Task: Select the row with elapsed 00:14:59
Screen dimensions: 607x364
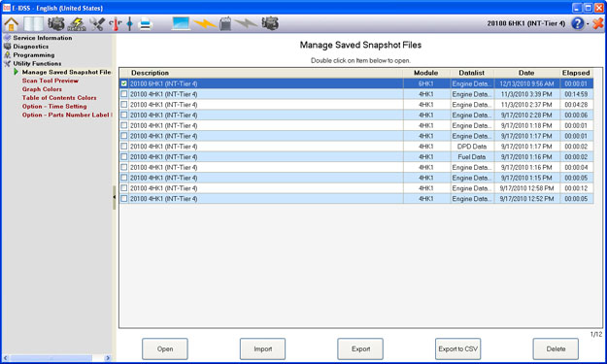Action: tap(356, 94)
